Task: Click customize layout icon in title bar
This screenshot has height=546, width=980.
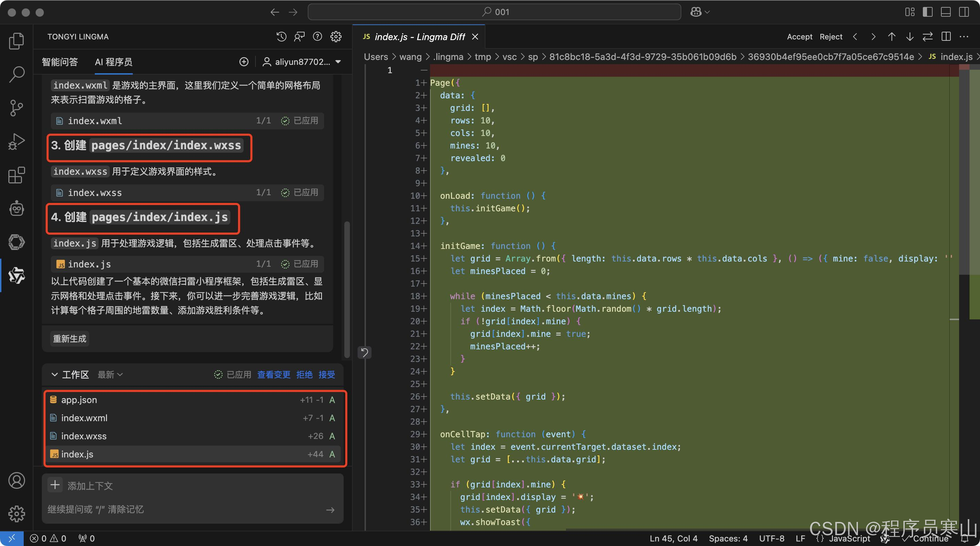Action: click(910, 12)
